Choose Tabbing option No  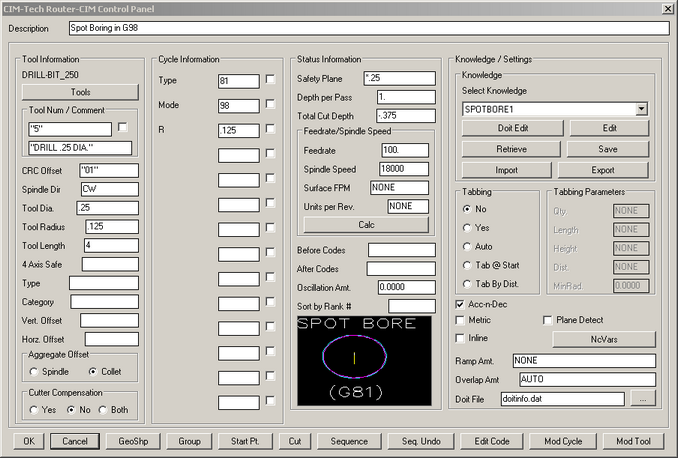tap(467, 209)
